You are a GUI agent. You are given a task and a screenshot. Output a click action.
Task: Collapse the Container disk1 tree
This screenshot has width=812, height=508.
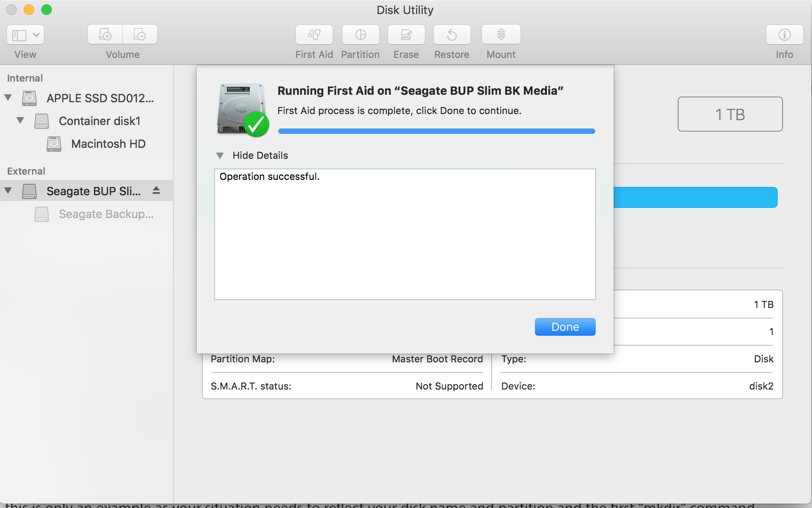(x=20, y=120)
